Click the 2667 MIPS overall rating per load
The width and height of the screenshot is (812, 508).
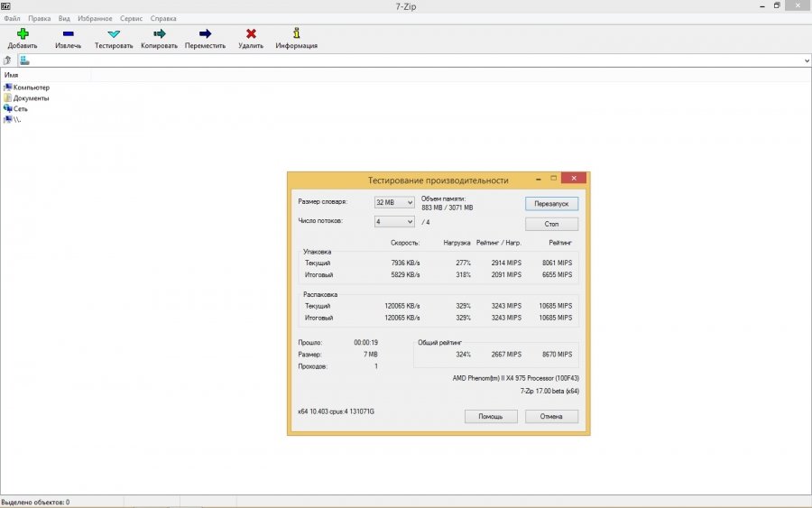pyautogui.click(x=506, y=355)
